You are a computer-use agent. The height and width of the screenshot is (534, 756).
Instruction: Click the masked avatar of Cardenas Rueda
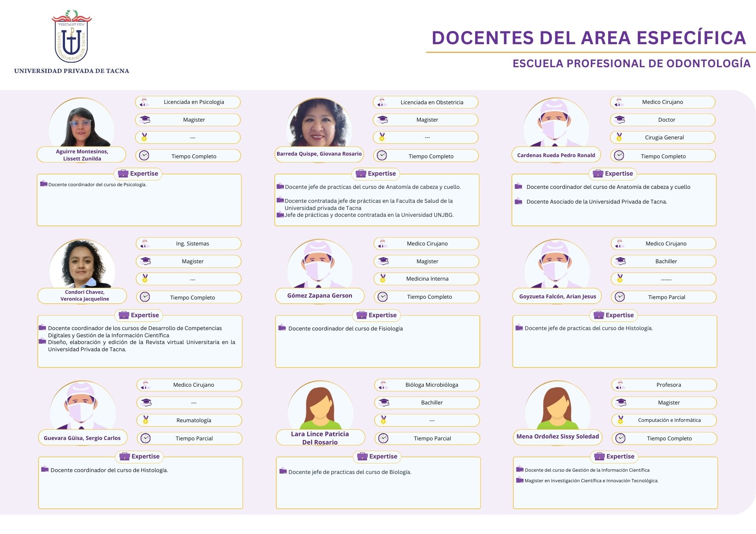pyautogui.click(x=556, y=123)
